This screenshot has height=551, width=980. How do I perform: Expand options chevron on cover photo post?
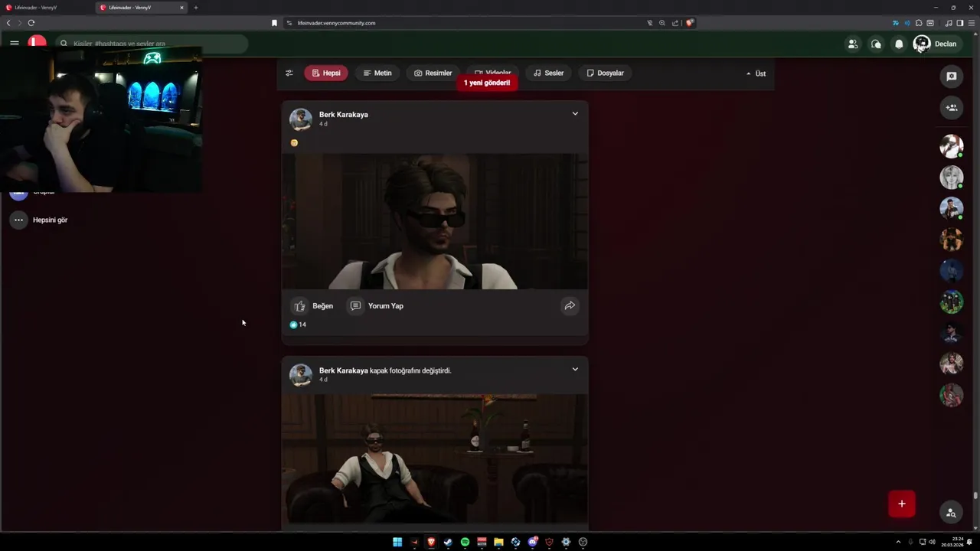(x=575, y=370)
